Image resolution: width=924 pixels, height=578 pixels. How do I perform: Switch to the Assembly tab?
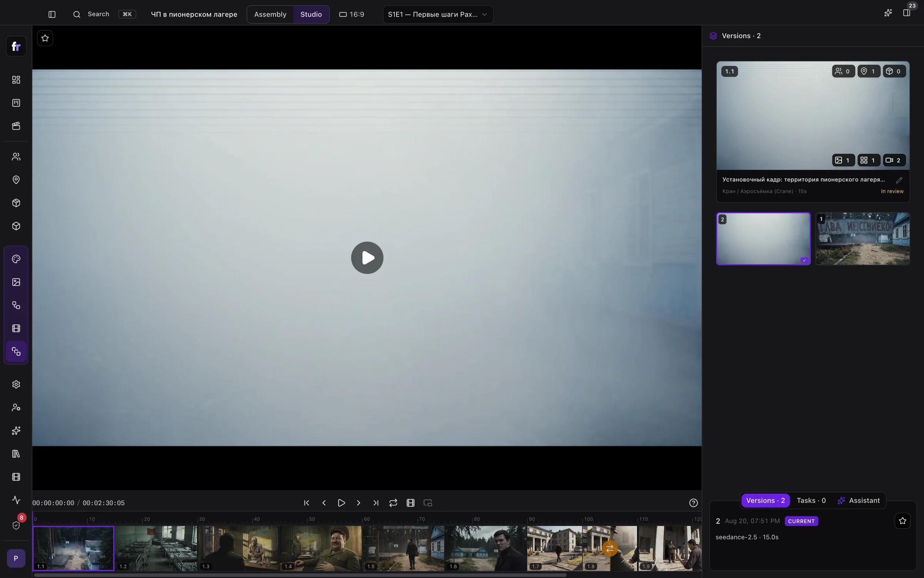click(x=270, y=14)
